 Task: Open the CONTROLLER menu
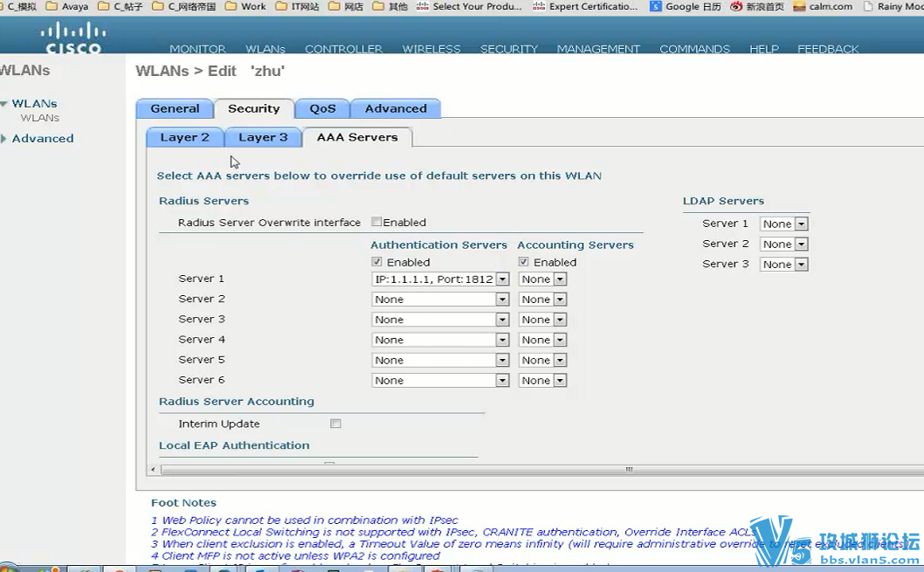pyautogui.click(x=343, y=49)
